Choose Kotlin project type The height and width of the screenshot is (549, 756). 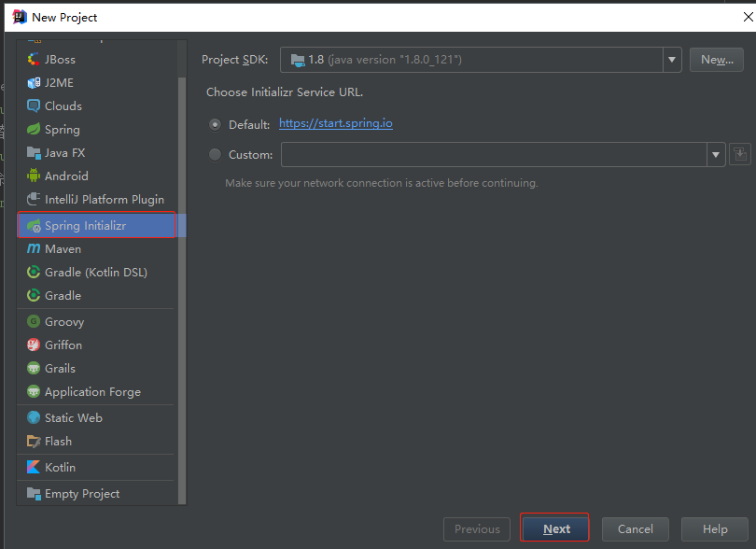pos(96,467)
